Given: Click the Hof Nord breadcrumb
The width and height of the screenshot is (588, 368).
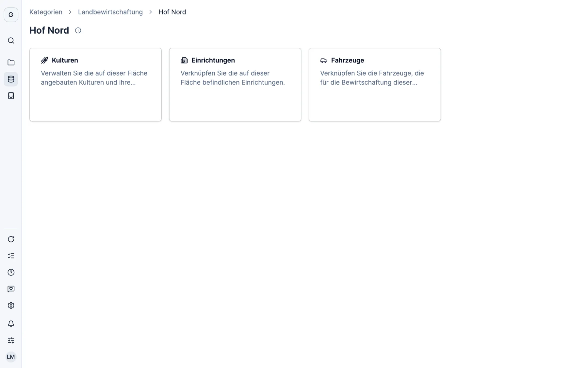Looking at the screenshot, I should point(172,12).
